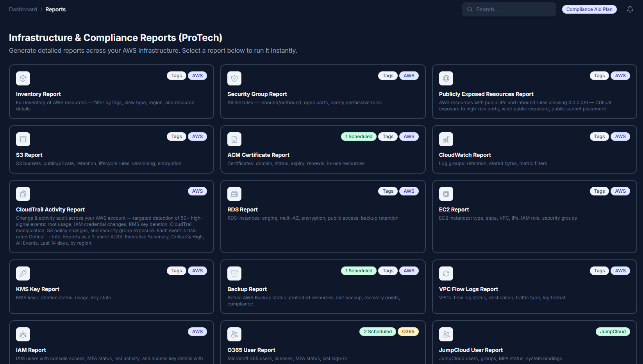This screenshot has width=643, height=364.
Task: Click the O365 User Report people icon
Action: (234, 334)
